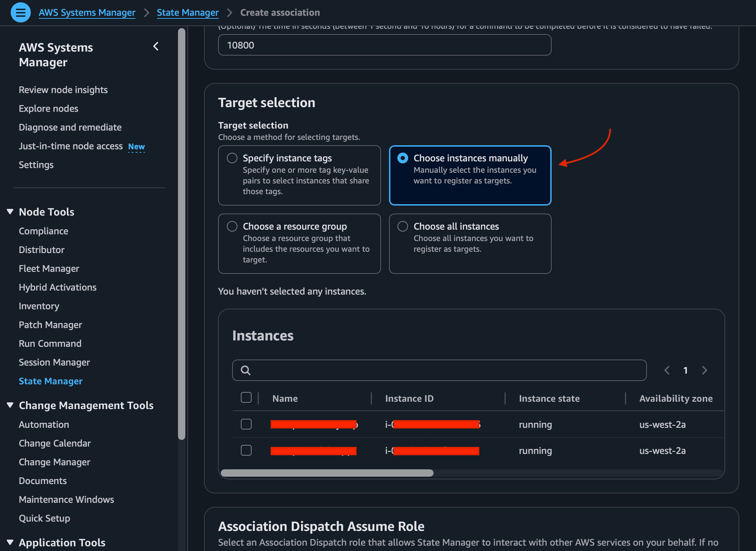756x551 pixels.
Task: Open State Manager breadcrumb link
Action: tap(188, 13)
